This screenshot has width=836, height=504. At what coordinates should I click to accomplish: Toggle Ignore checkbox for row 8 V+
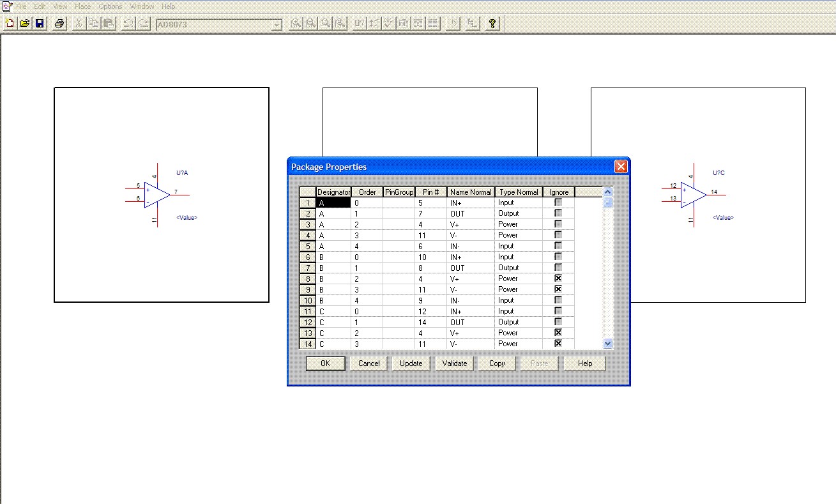click(x=558, y=279)
